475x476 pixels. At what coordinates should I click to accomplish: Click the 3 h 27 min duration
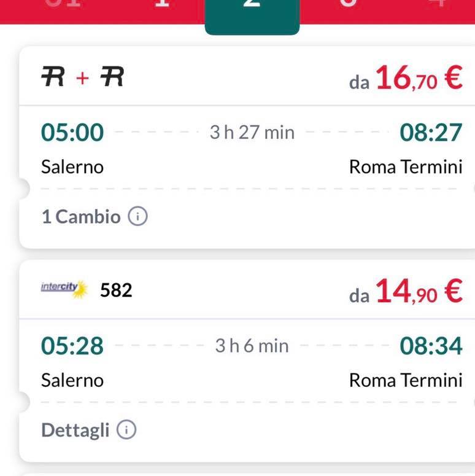252,132
